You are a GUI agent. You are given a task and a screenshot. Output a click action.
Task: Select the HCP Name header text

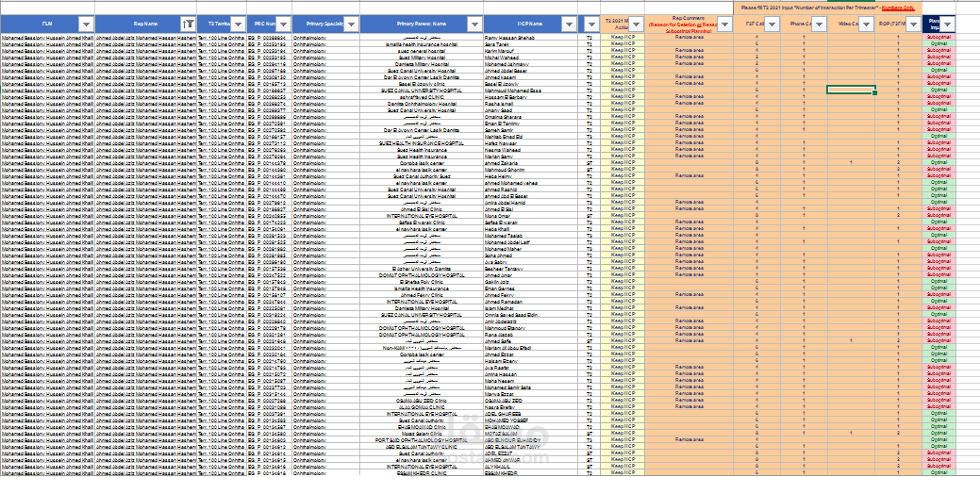530,24
